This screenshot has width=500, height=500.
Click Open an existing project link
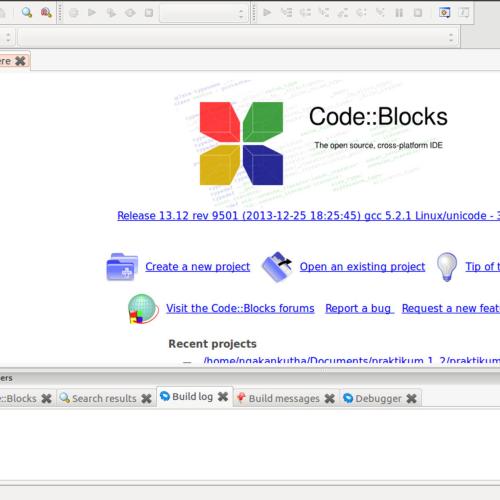click(362, 267)
